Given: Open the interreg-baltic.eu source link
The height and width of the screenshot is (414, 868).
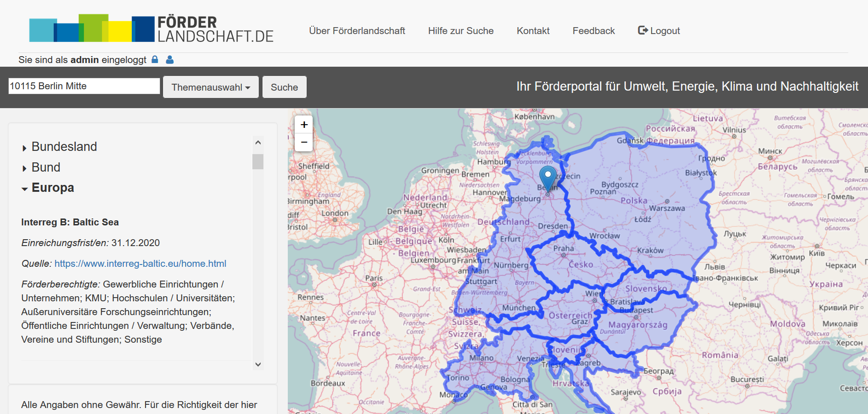Looking at the screenshot, I should [140, 263].
